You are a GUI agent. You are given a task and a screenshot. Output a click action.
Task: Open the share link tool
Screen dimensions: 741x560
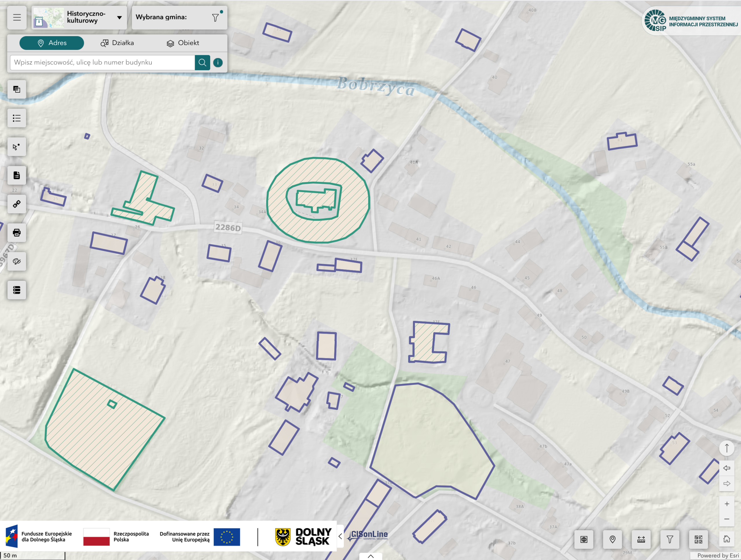point(17,204)
